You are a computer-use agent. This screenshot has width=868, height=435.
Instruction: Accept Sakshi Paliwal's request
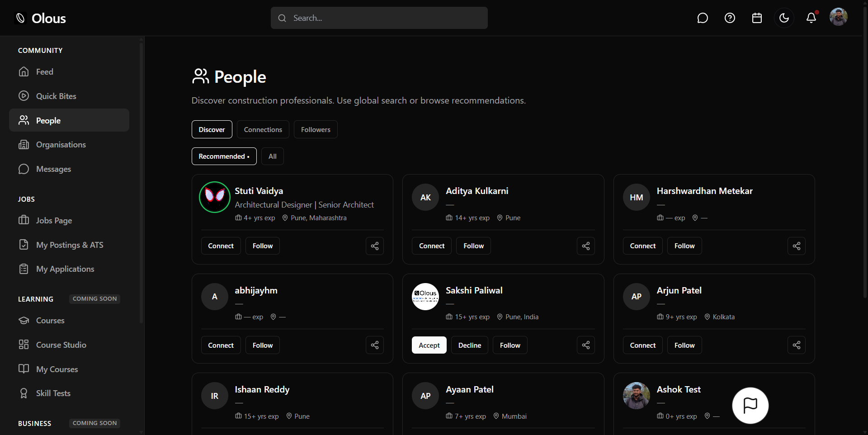pos(429,345)
